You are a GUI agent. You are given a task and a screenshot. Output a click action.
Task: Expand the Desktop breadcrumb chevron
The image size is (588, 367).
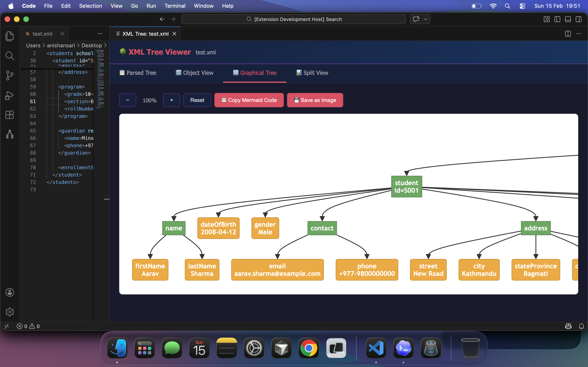tap(105, 45)
